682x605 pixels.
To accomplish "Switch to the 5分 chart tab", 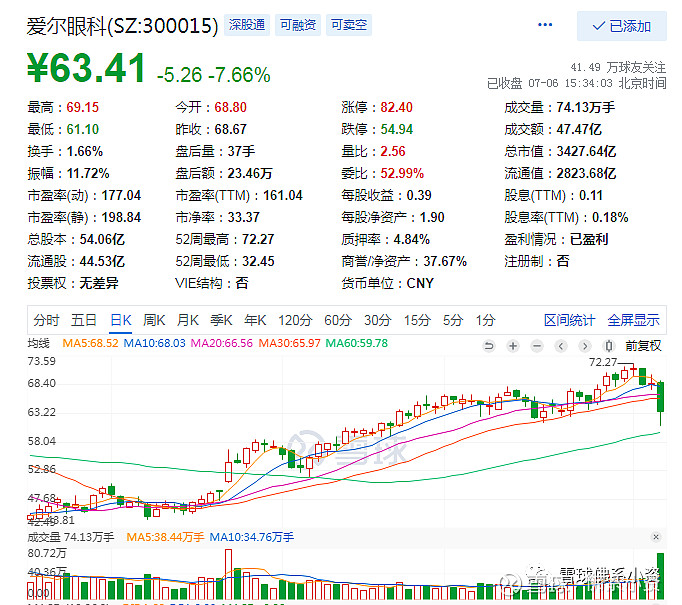I will coord(453,321).
